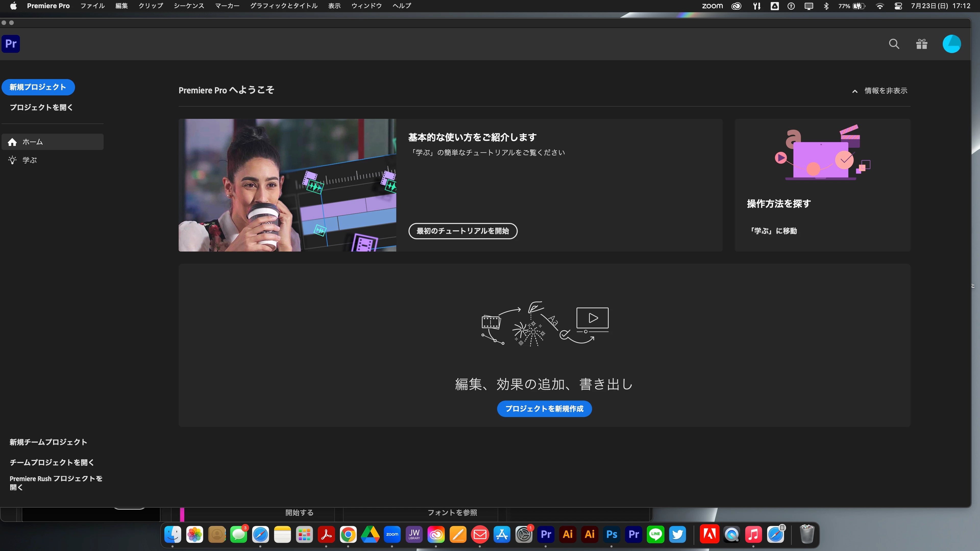Click the search magnifier icon
This screenshot has width=980, height=551.
click(894, 44)
